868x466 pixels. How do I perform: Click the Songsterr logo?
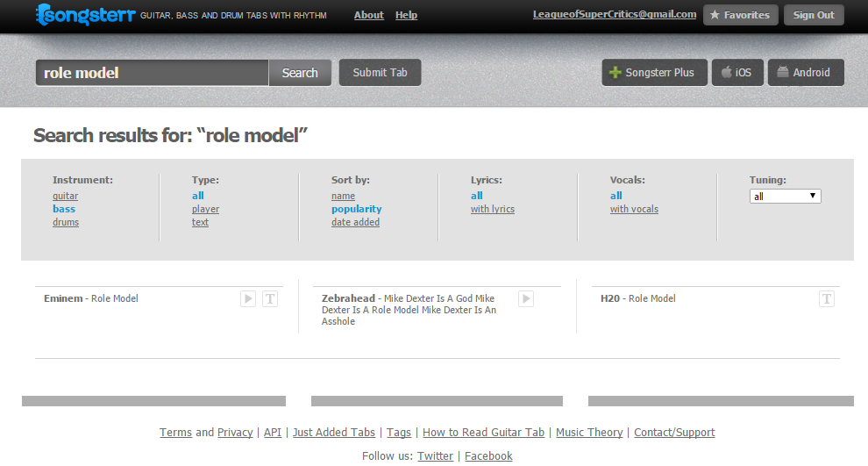coord(85,15)
